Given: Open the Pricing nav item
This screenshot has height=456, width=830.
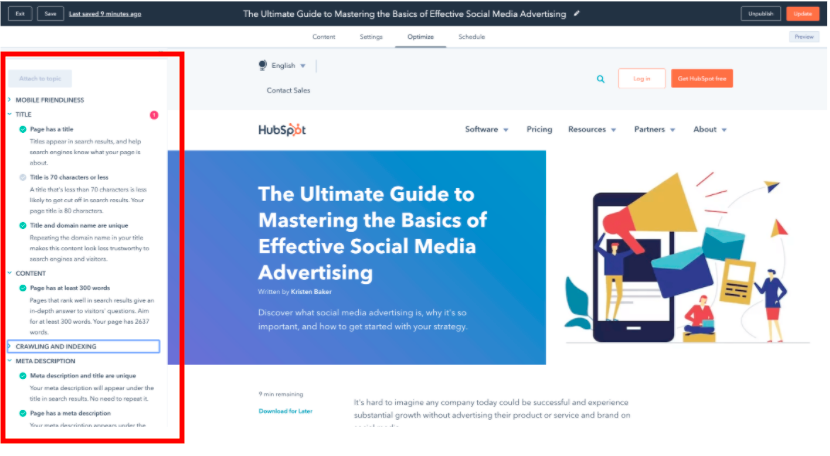Looking at the screenshot, I should pyautogui.click(x=539, y=130).
